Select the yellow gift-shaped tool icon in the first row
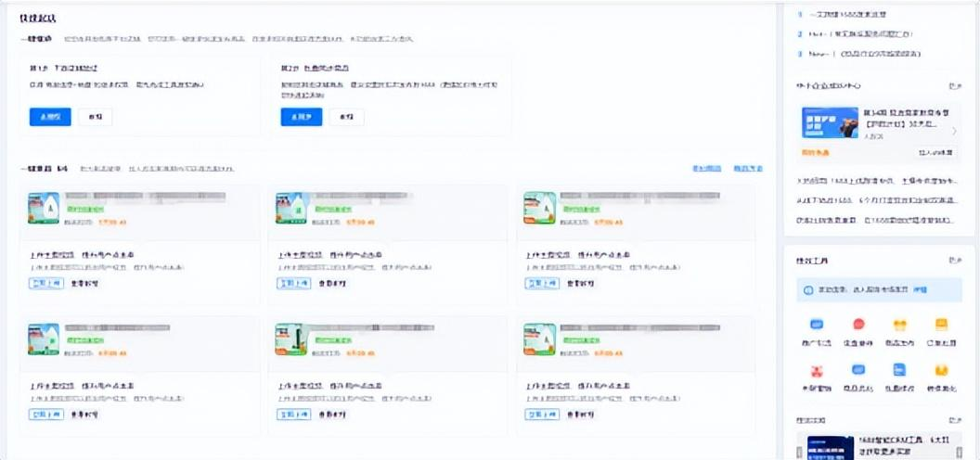Viewport: 980px width, 460px height. point(899,326)
